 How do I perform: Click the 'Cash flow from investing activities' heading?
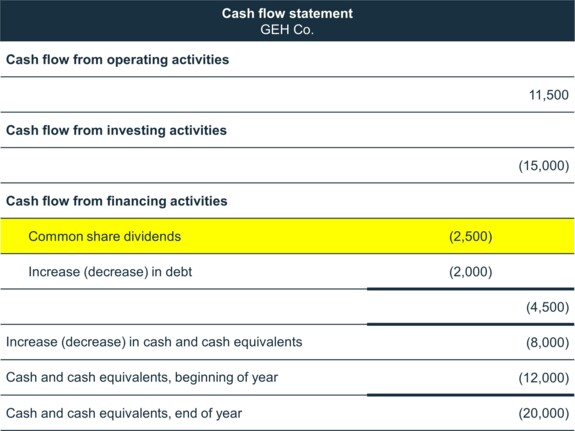point(116,131)
